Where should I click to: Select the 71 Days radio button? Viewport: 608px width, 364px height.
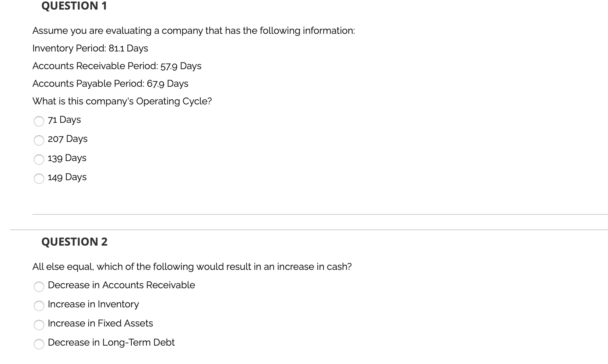click(39, 121)
